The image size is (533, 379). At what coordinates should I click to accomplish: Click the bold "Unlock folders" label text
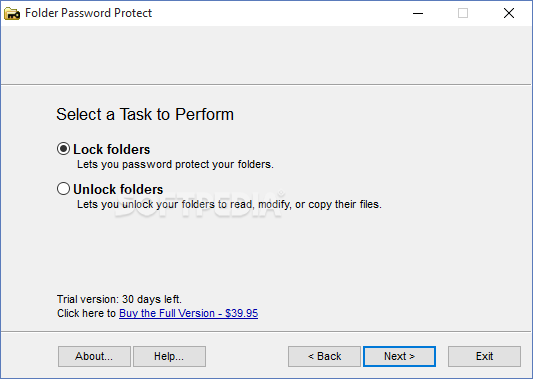point(118,189)
